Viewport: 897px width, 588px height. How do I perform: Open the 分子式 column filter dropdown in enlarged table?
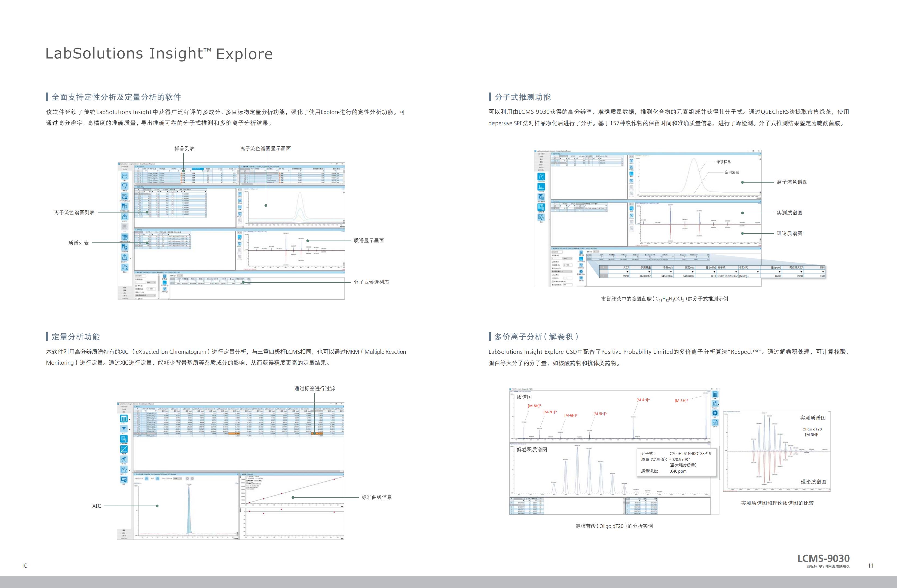[736, 272]
